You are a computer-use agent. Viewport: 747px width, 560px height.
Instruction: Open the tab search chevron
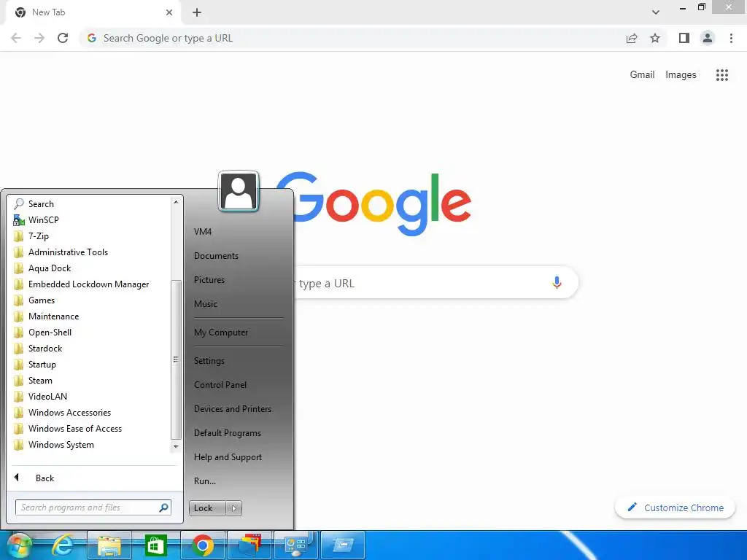tap(656, 12)
